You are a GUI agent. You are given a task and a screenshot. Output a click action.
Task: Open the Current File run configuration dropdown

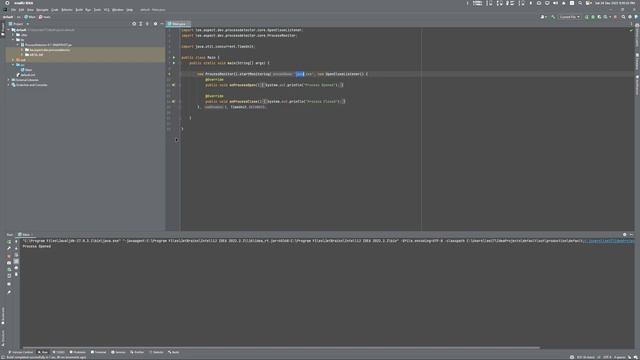570,17
